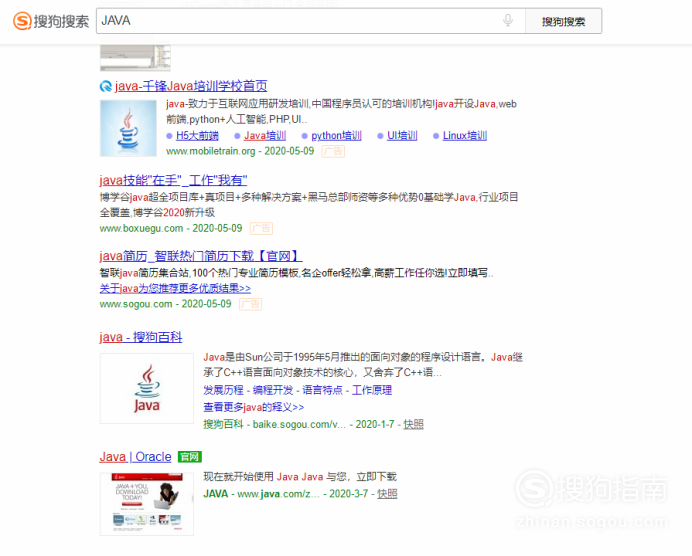Click the microphone voice search icon
This screenshot has height=556, width=692.
pyautogui.click(x=508, y=20)
